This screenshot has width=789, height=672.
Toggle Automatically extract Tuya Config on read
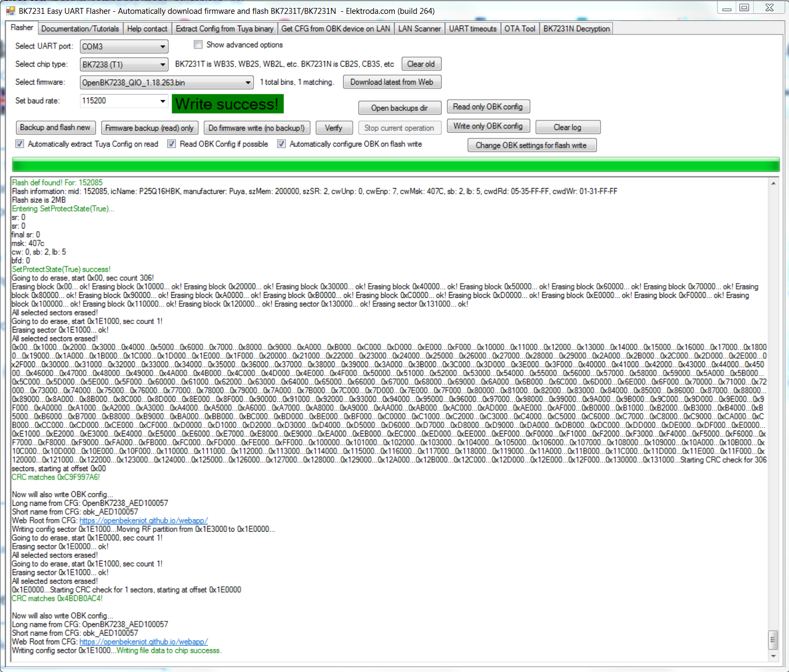(x=20, y=144)
